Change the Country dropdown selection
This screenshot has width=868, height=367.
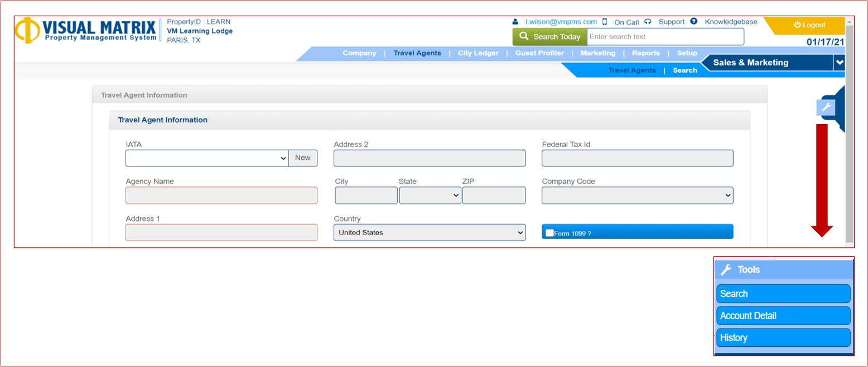pos(429,232)
